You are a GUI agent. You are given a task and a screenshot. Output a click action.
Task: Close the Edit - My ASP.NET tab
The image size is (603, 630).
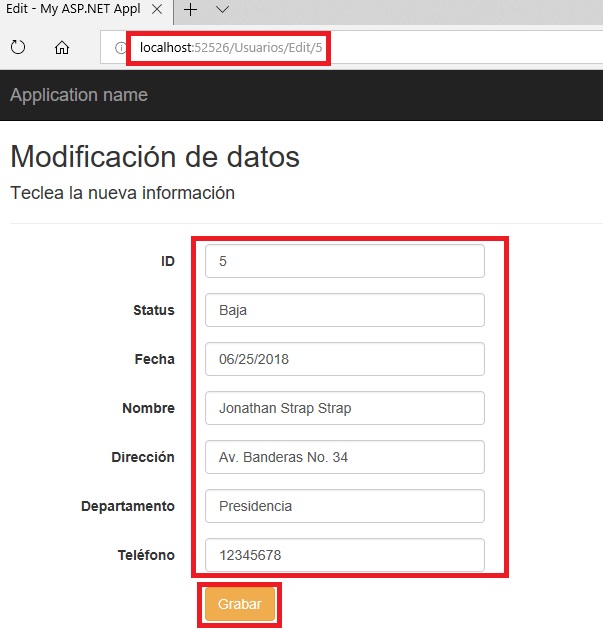tap(157, 9)
